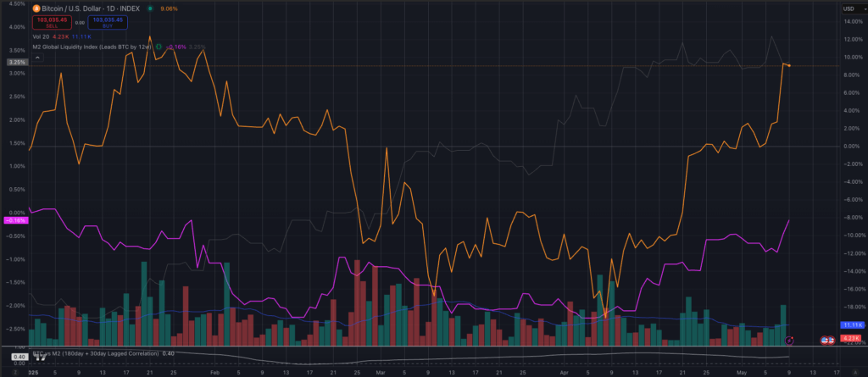The width and height of the screenshot is (868, 377).
Task: Click the green market status dot
Action: pyautogui.click(x=151, y=8)
